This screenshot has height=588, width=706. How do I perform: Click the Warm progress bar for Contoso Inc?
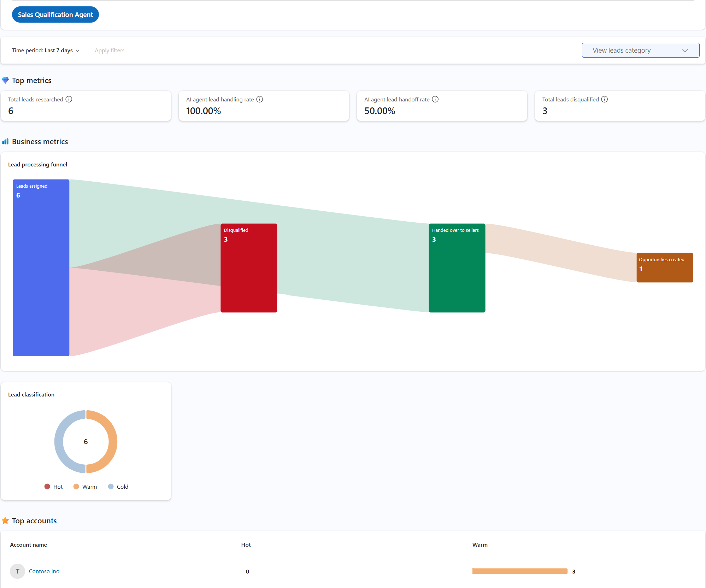pos(519,571)
